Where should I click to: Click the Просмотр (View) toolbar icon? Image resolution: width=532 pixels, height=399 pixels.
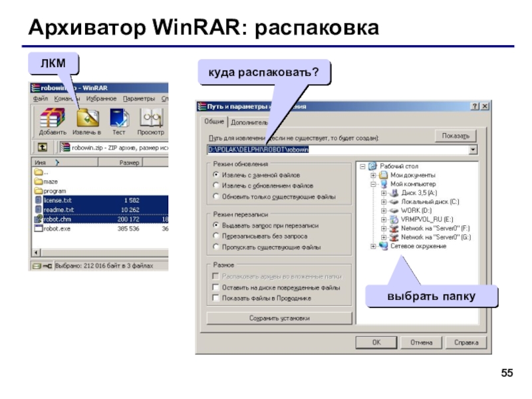pos(151,118)
